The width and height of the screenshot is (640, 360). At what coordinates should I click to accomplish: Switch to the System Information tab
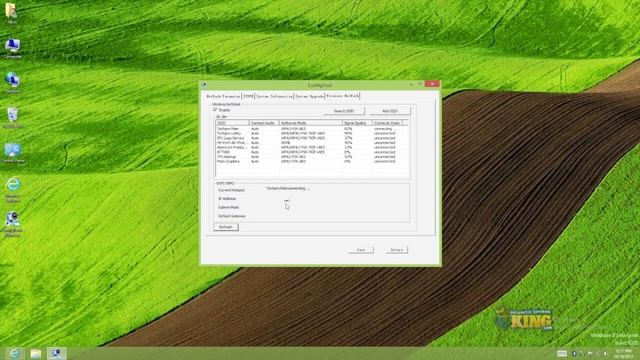coord(274,96)
